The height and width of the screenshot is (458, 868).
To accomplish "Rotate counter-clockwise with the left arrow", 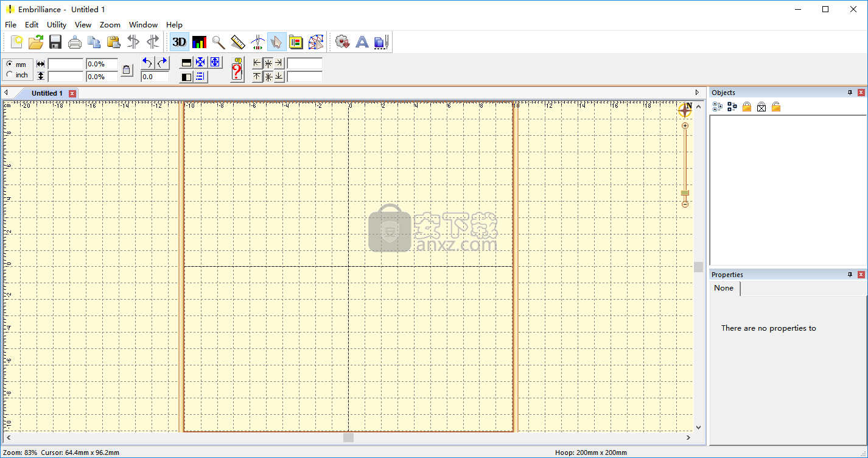I will 147,63.
